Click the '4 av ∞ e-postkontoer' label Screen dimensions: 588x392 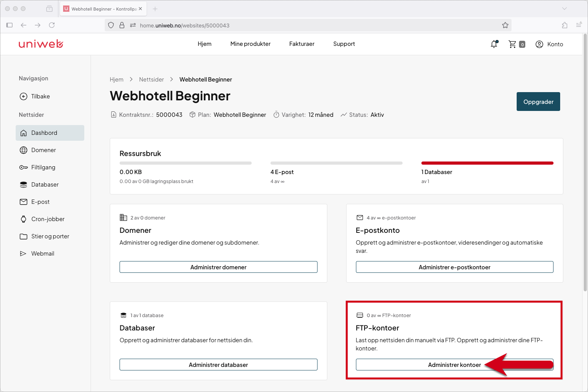click(391, 218)
